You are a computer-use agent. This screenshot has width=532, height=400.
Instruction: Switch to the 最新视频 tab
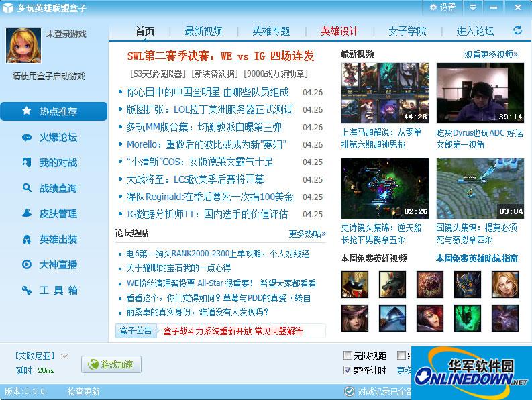point(203,31)
